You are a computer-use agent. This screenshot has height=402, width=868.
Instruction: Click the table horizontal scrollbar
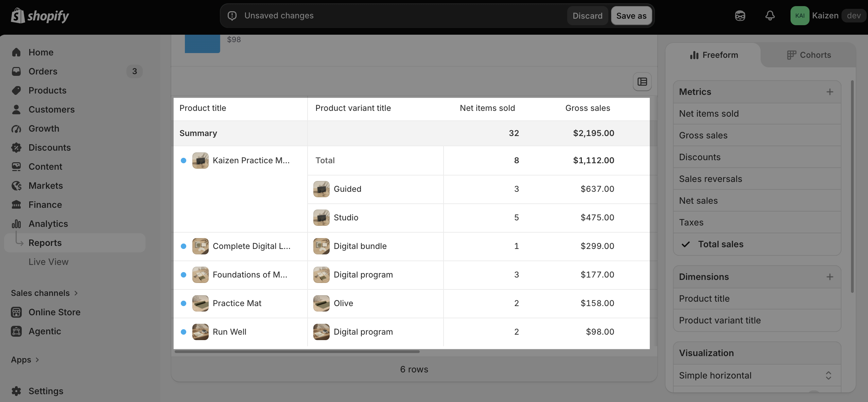pos(297,352)
